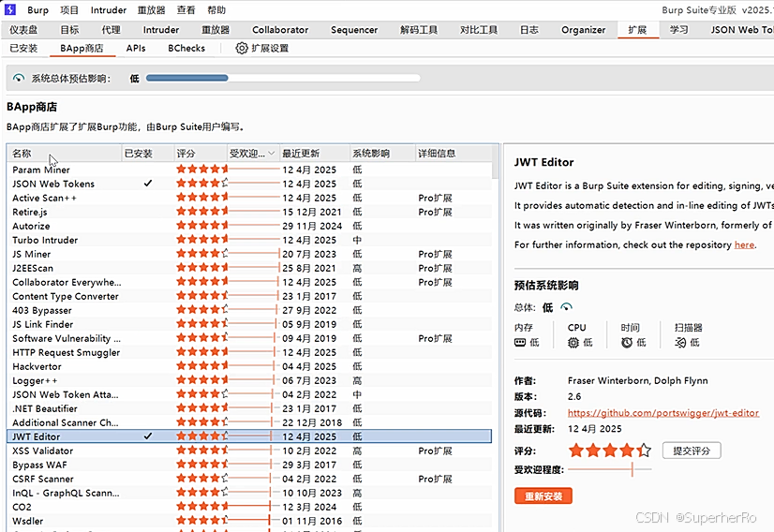Select the Hackvertor extension
The image size is (774, 532).
tap(249, 366)
